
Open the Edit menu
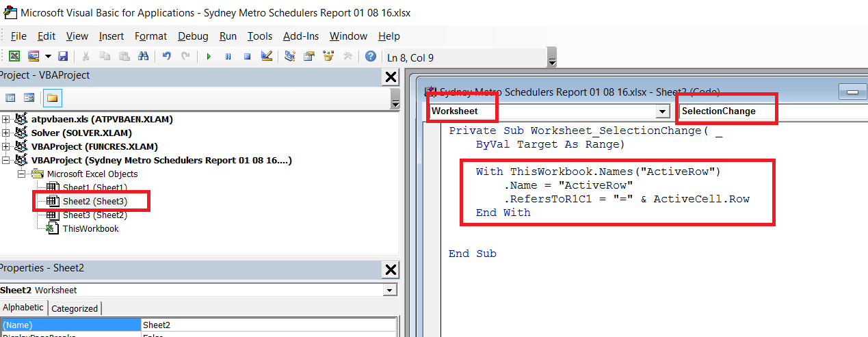pyautogui.click(x=47, y=36)
